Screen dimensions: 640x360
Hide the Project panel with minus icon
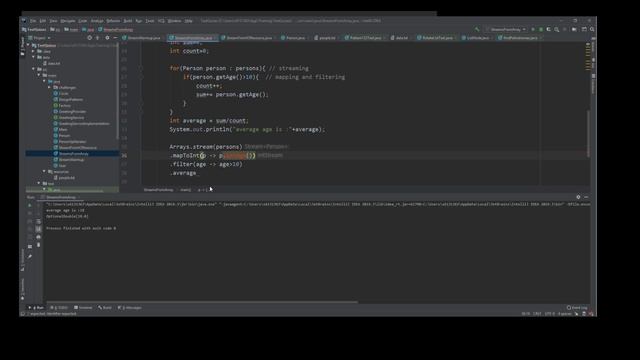pos(115,38)
